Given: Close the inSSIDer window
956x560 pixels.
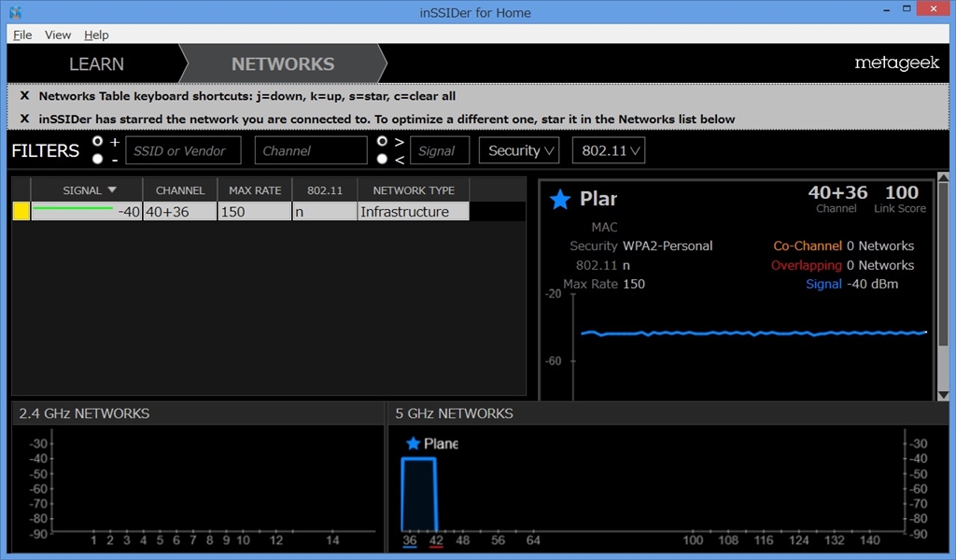Looking at the screenshot, I should pyautogui.click(x=934, y=9).
